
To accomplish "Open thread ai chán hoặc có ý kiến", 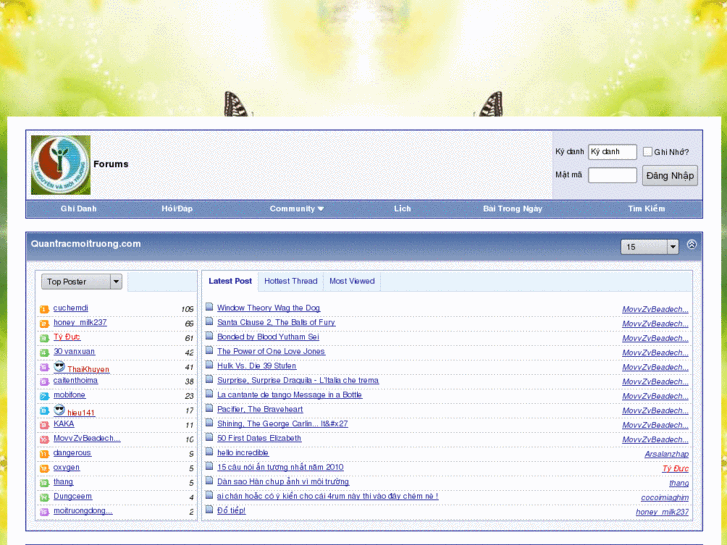I will [327, 496].
